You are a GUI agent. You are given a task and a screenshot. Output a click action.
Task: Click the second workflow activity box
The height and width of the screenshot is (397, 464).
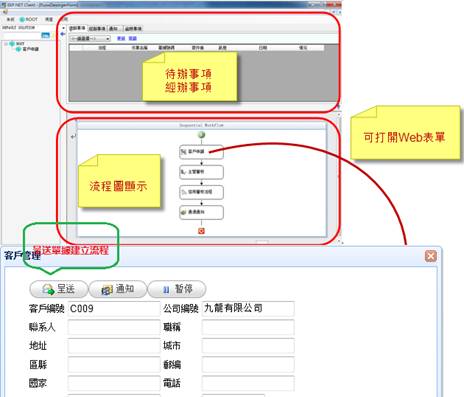[201, 172]
